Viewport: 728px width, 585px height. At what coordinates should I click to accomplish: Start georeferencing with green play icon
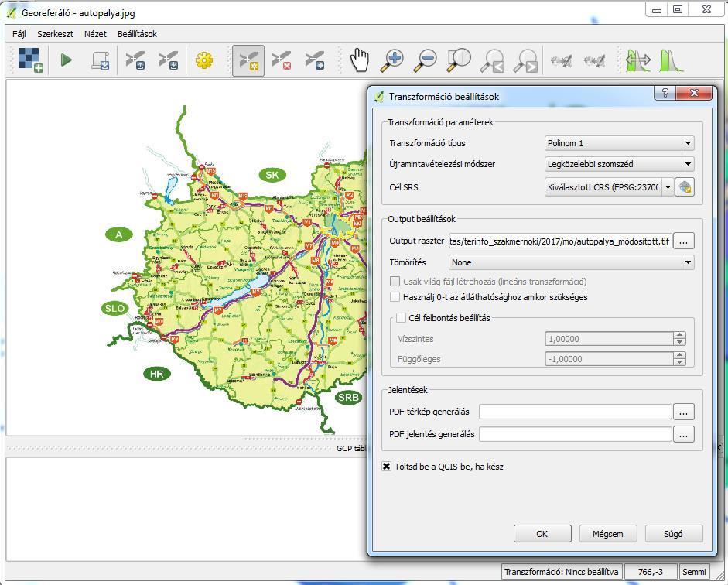67,60
